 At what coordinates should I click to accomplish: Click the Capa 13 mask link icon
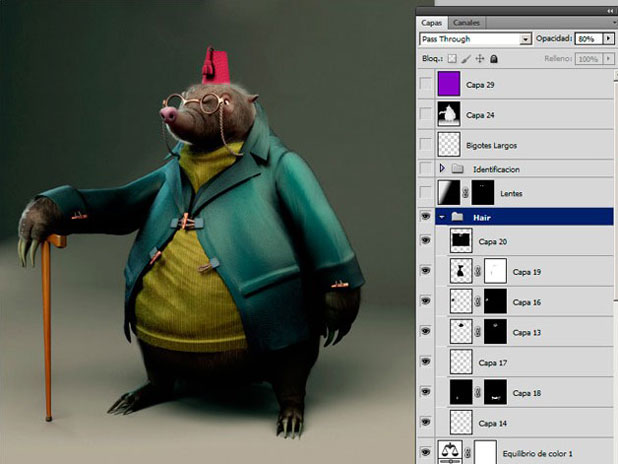[x=478, y=332]
